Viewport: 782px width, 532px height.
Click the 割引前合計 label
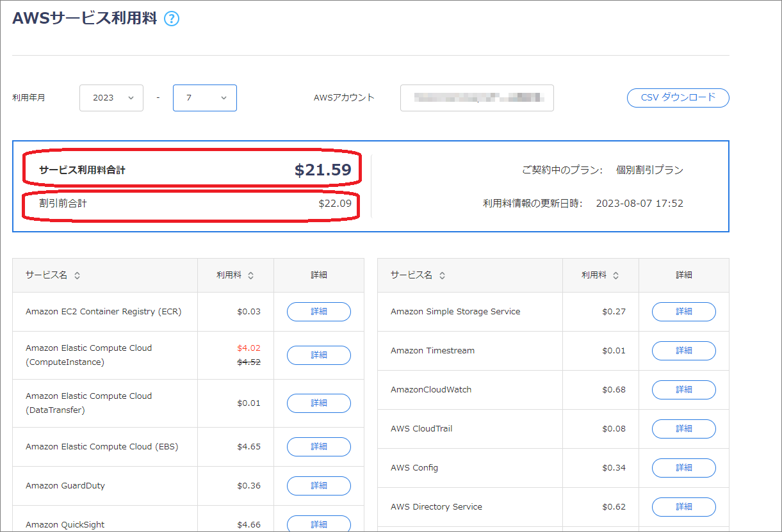[x=63, y=204]
